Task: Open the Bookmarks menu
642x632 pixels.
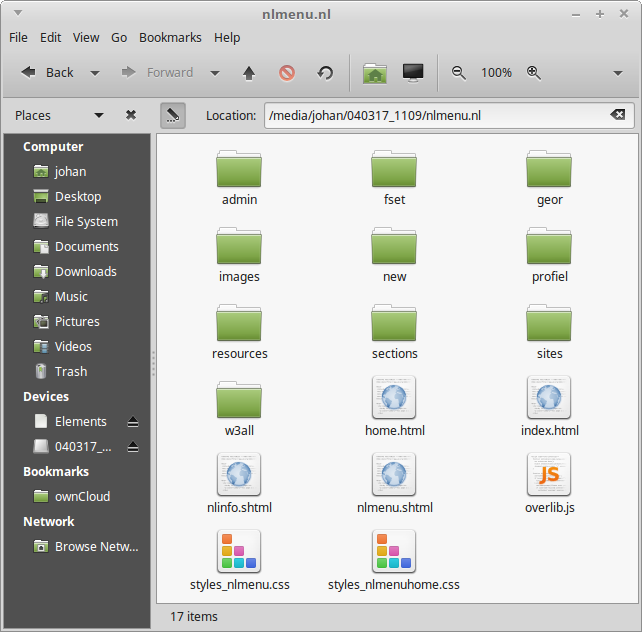Action: click(170, 37)
